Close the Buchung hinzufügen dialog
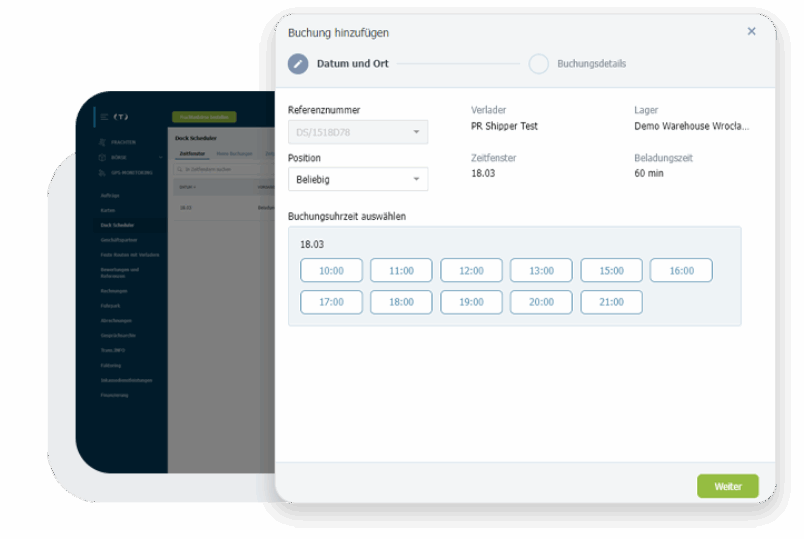Viewport: 804px width, 539px height. pyautogui.click(x=751, y=32)
